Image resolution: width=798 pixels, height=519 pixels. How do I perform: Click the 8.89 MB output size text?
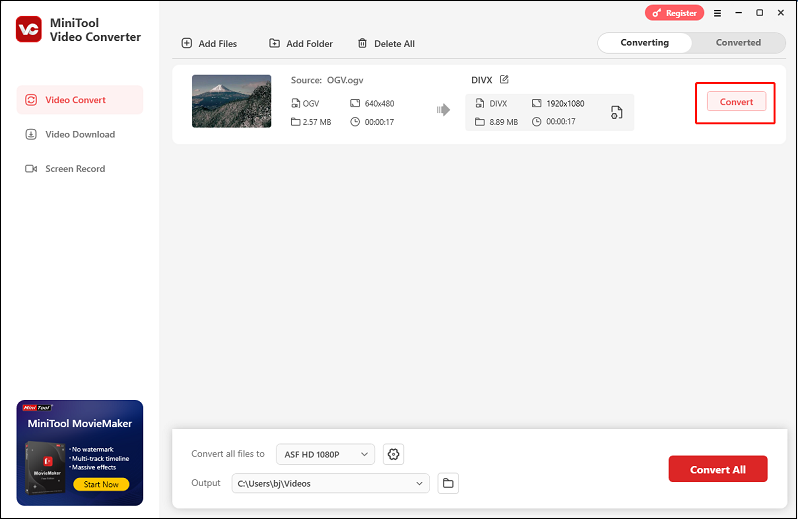(x=503, y=122)
